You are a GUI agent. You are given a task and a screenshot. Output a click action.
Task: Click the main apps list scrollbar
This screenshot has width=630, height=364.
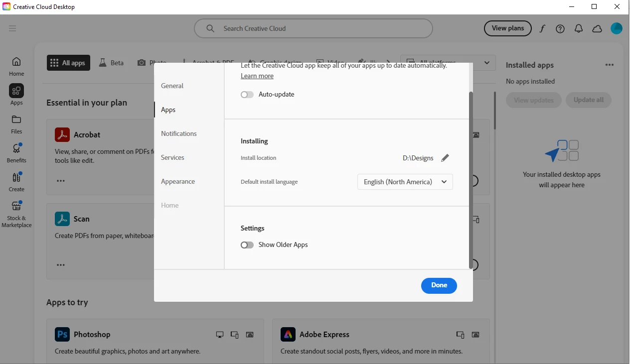(494, 111)
